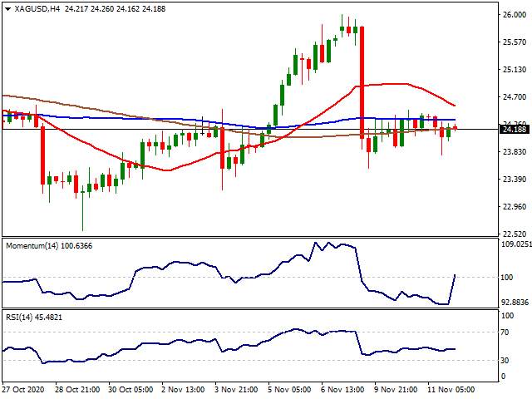This screenshot has width=532, height=399.
Task: Click the 3 Nov 21:00 time label
Action: (236, 389)
